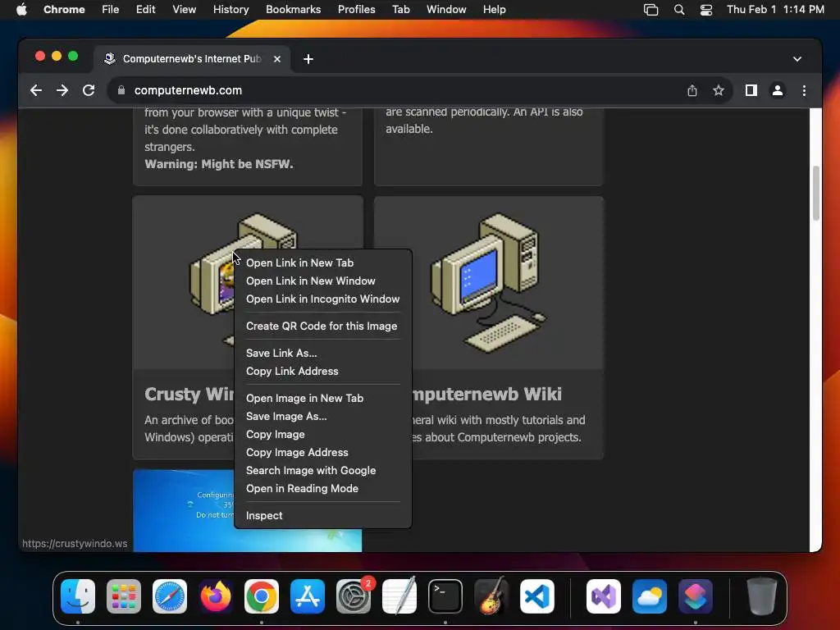The width and height of the screenshot is (840, 630).
Task: Open the Trash in the Dock
Action: tap(761, 596)
